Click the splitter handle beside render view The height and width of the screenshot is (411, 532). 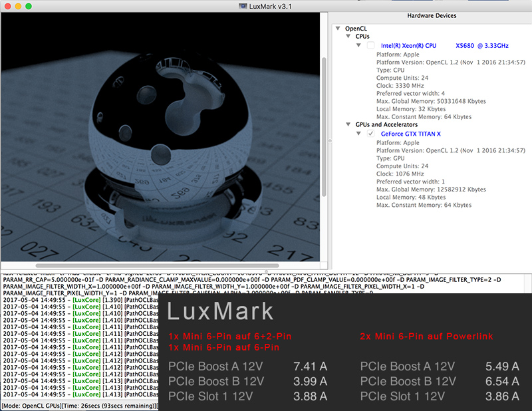330,140
